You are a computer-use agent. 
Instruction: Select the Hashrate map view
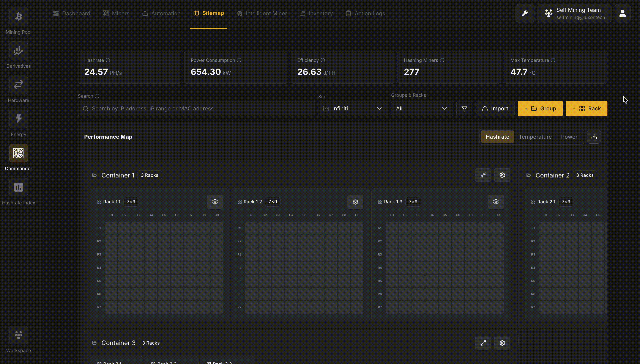tap(497, 136)
